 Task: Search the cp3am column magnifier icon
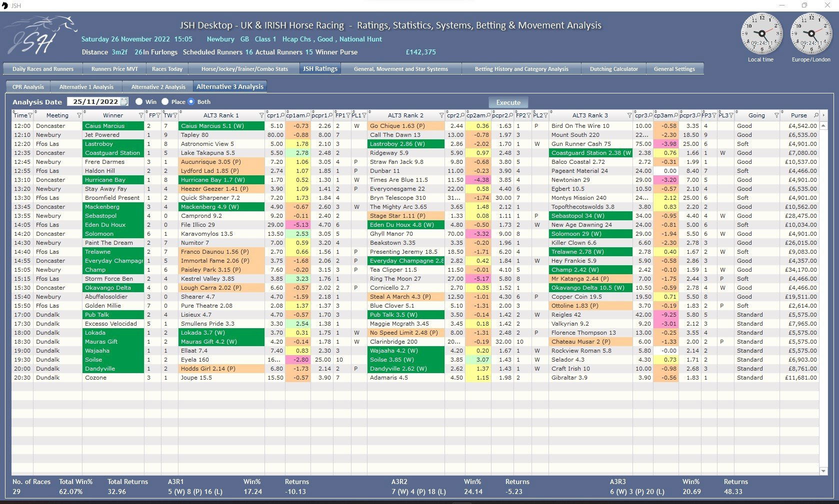(676, 115)
